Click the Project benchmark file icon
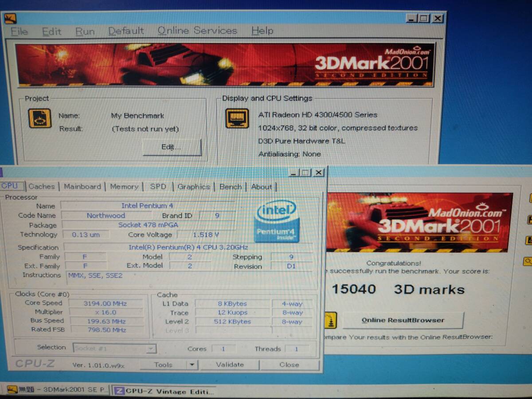 click(x=40, y=119)
